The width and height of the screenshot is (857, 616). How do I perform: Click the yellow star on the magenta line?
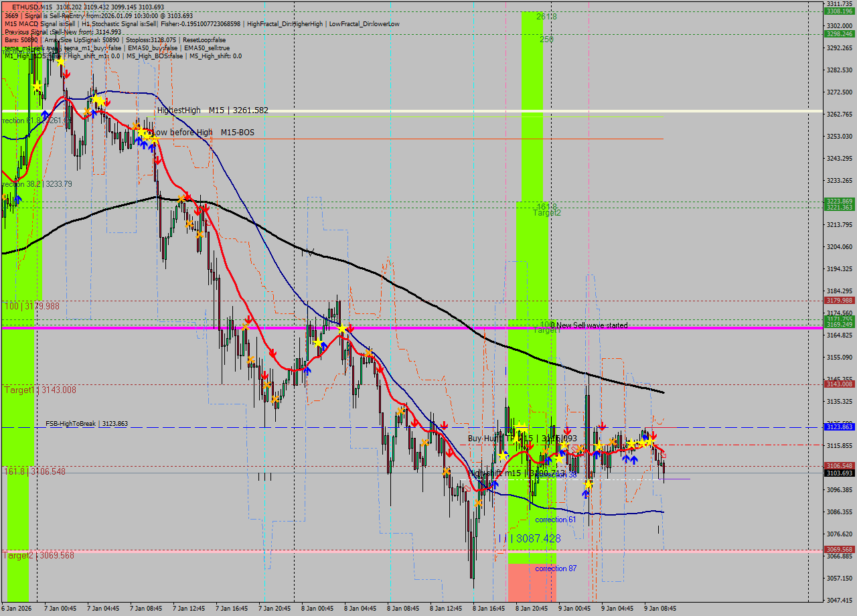click(x=341, y=329)
